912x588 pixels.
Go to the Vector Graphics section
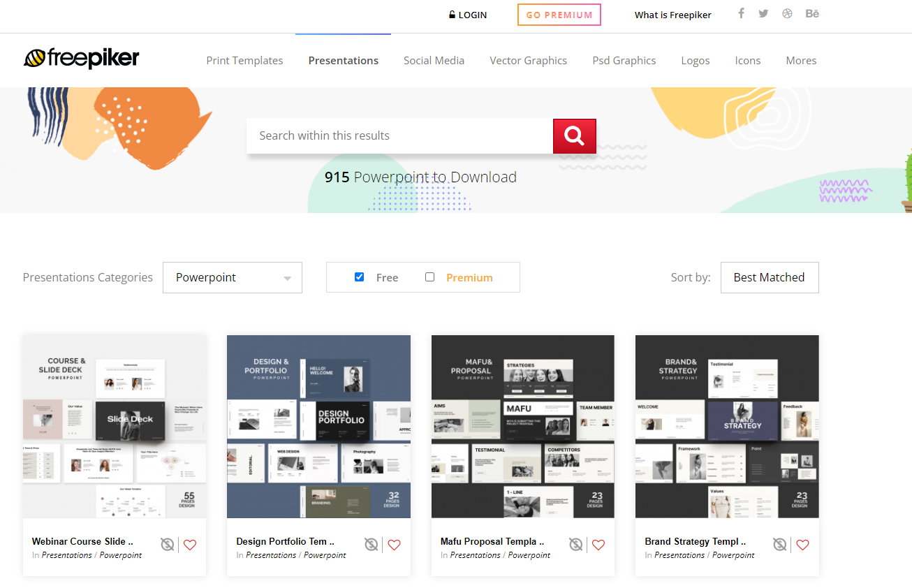coord(528,61)
